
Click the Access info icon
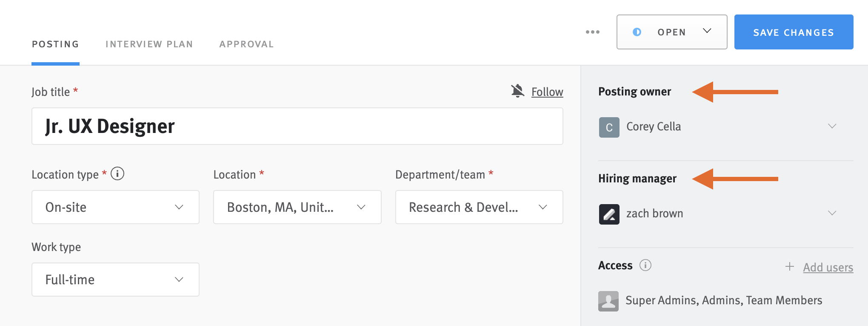point(646,265)
